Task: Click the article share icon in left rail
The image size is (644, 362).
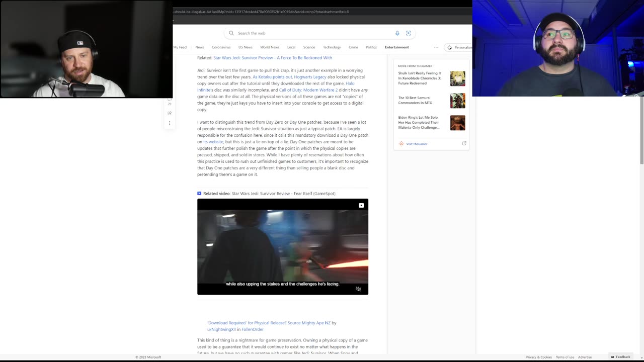Action: 170,113
